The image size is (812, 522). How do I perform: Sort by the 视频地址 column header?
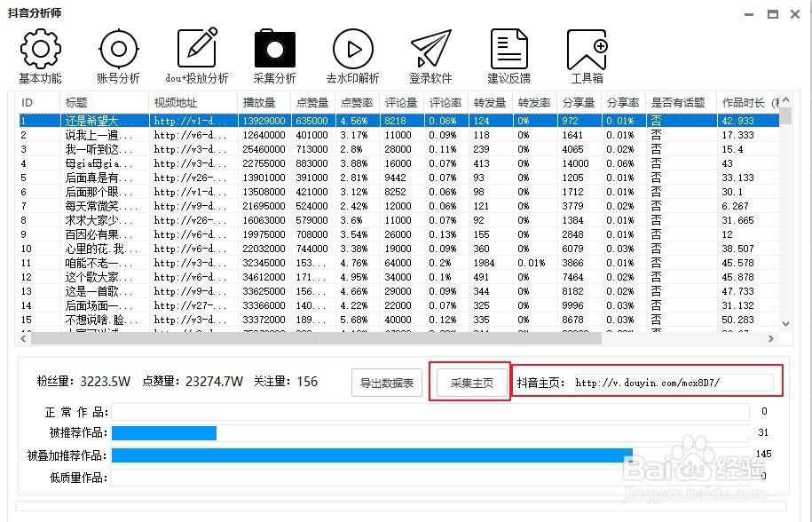coord(193,103)
